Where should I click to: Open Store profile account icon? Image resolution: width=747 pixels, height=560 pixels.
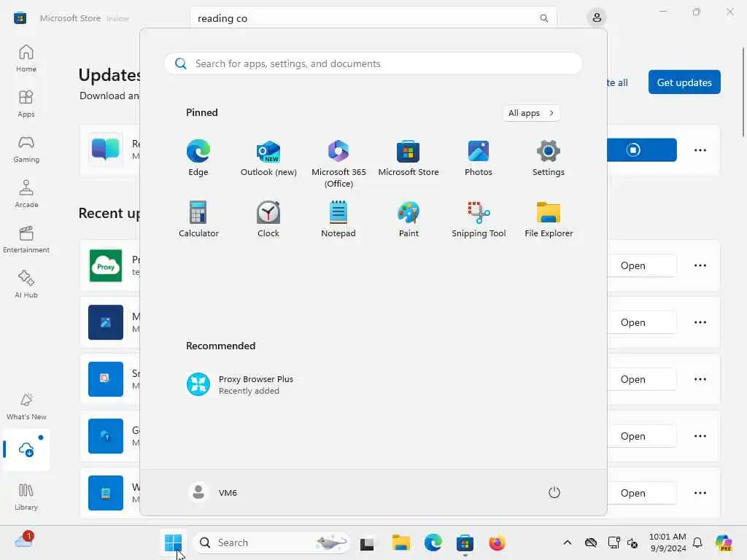(x=597, y=18)
